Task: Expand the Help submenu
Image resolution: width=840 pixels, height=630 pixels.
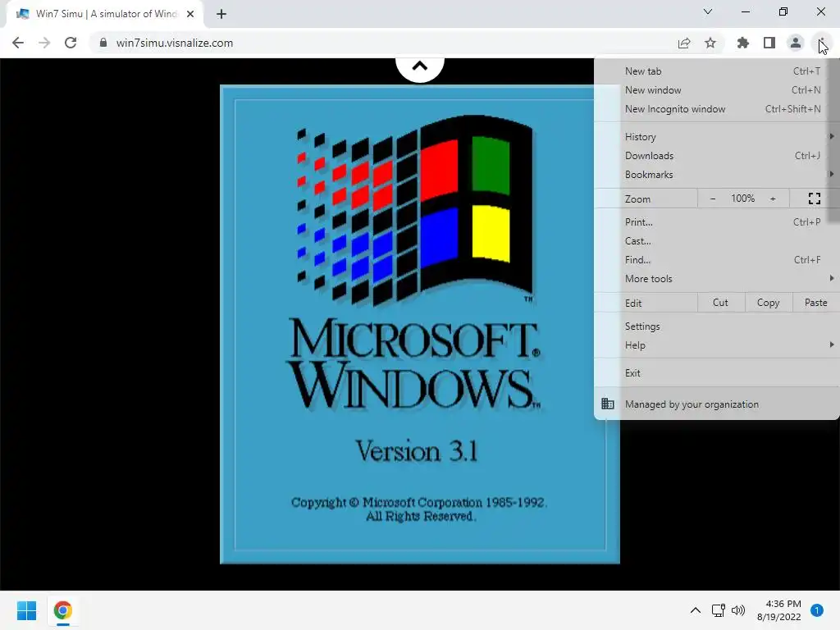Action: point(717,345)
